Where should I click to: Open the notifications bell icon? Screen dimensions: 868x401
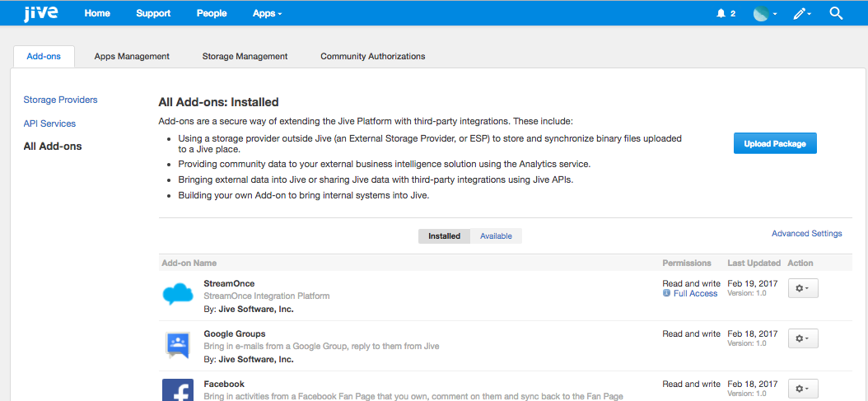[x=721, y=13]
